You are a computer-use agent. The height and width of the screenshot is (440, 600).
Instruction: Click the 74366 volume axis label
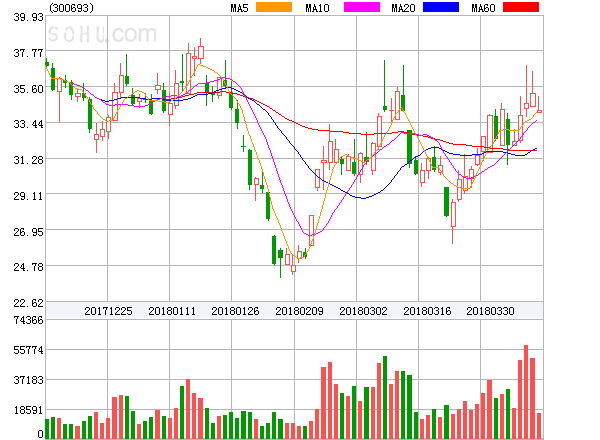point(28,320)
